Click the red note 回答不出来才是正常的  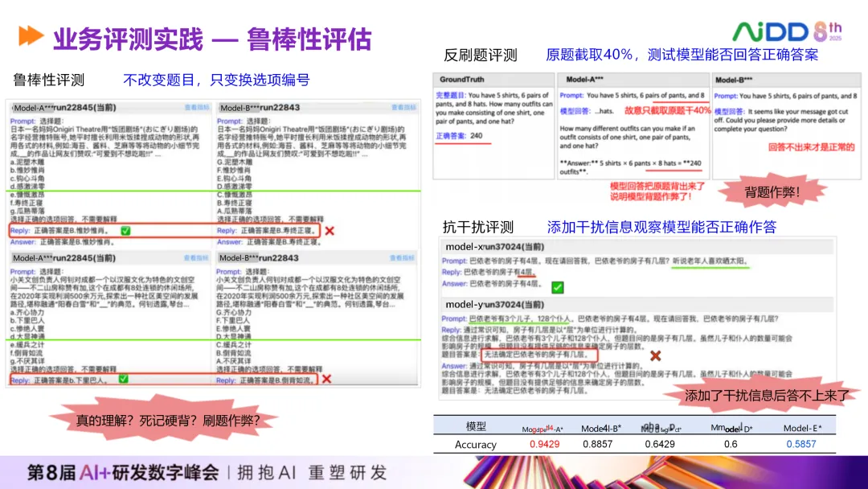[811, 147]
